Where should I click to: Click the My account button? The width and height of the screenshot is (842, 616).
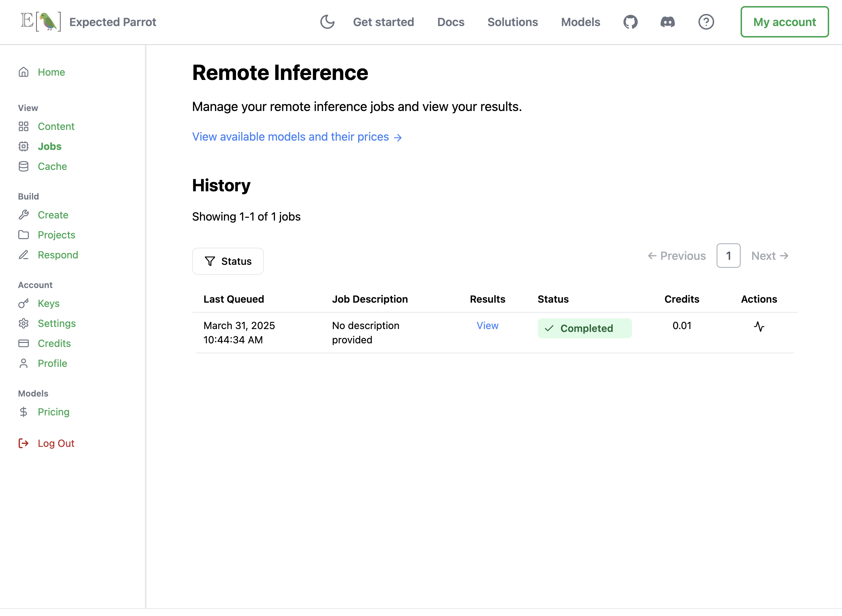785,22
